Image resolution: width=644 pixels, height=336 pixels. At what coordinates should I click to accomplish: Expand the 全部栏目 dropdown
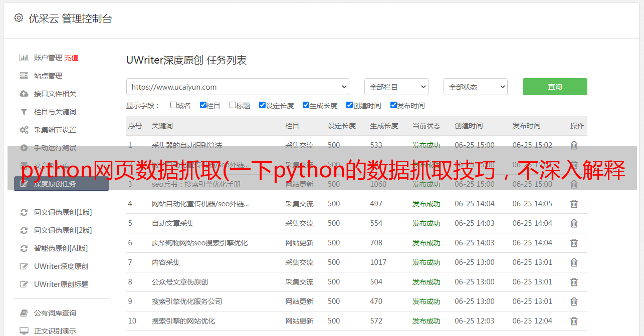click(x=396, y=87)
